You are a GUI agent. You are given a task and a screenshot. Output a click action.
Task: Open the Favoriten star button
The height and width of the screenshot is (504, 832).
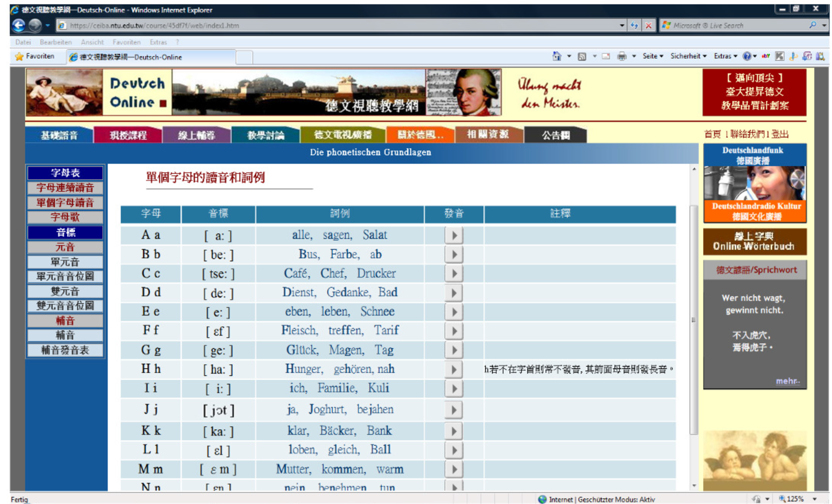[x=35, y=56]
